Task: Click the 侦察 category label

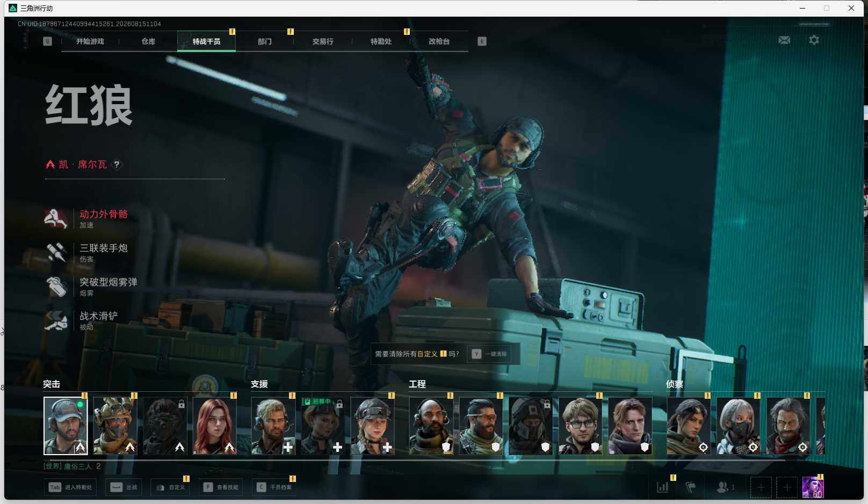Action: [675, 384]
